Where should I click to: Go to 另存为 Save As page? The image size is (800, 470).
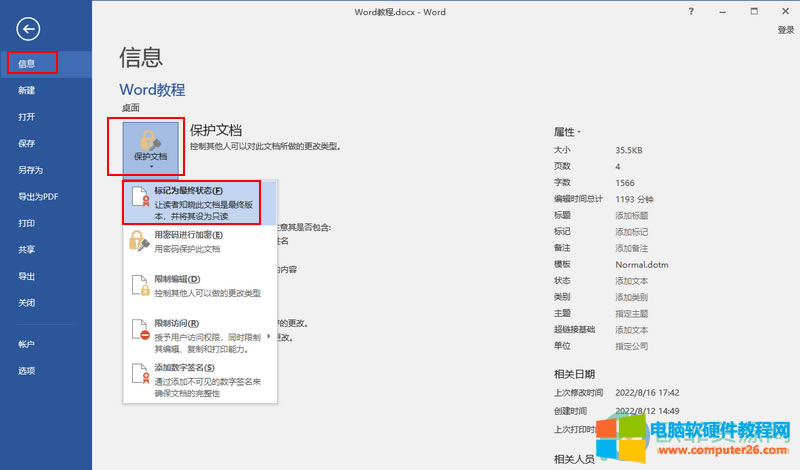coord(30,170)
